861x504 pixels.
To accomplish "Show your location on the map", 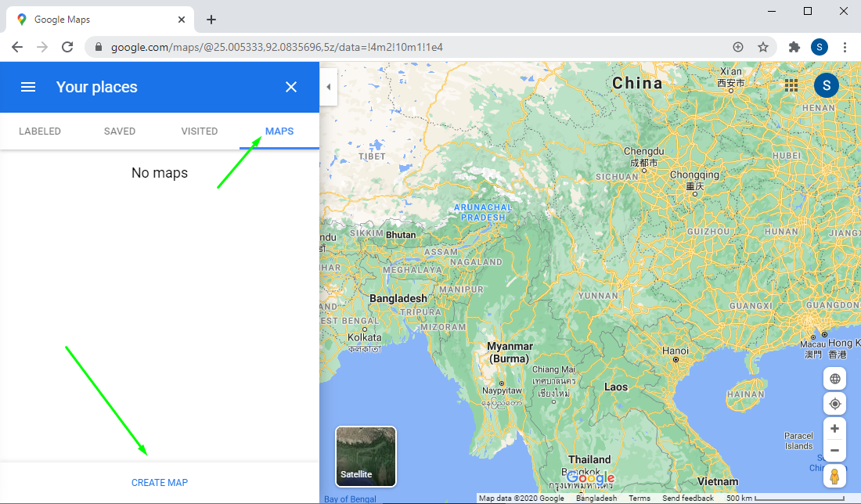I will click(834, 404).
